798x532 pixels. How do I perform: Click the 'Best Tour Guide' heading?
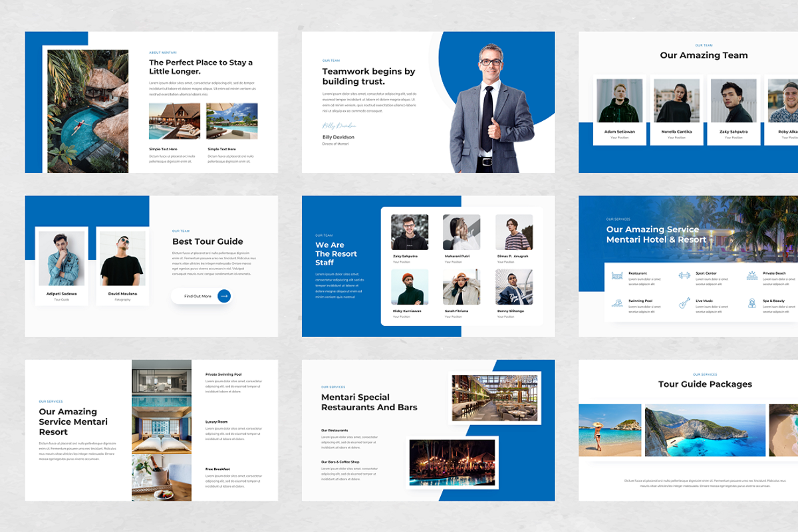(x=207, y=241)
